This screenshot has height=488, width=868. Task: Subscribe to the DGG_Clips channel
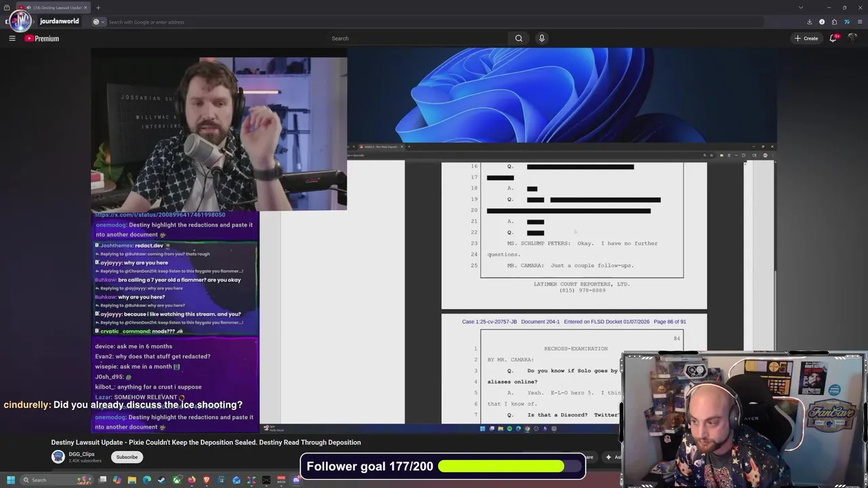pos(127,457)
